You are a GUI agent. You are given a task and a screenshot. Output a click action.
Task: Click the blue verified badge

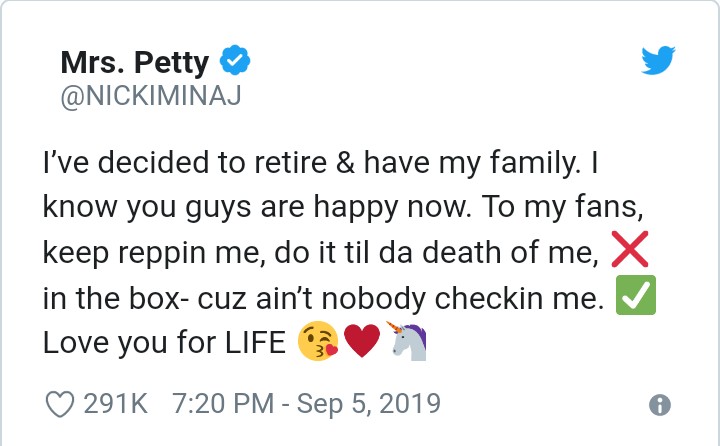tap(235, 60)
